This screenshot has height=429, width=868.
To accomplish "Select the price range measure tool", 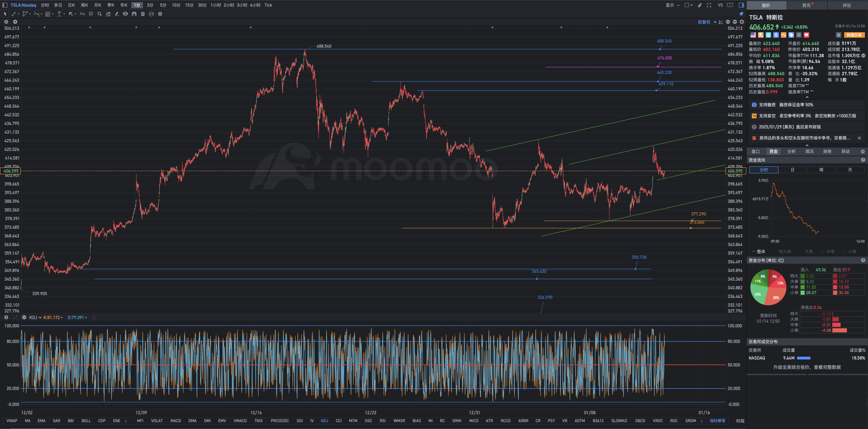I will pos(59,14).
